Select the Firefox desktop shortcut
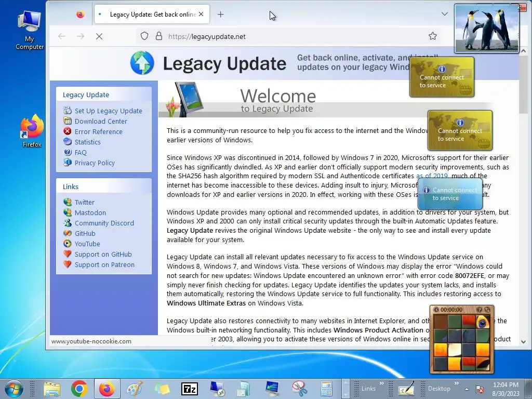This screenshot has width=532, height=399. 32,131
